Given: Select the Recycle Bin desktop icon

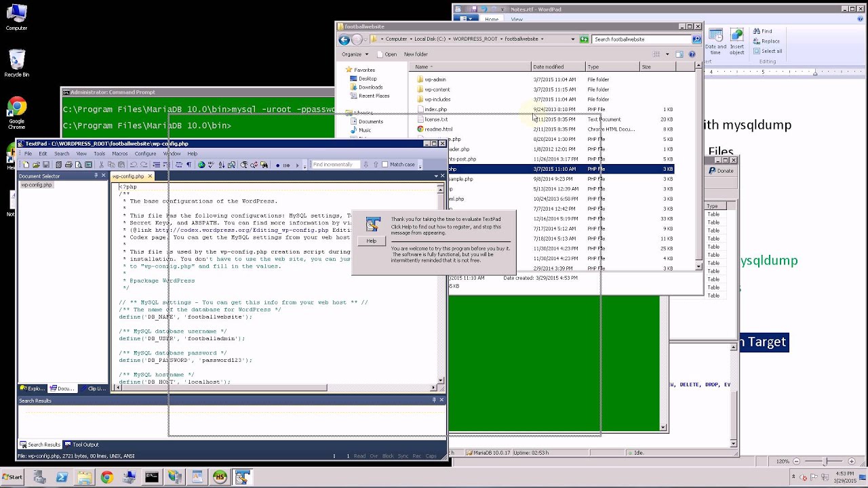Looking at the screenshot, I should point(16,63).
